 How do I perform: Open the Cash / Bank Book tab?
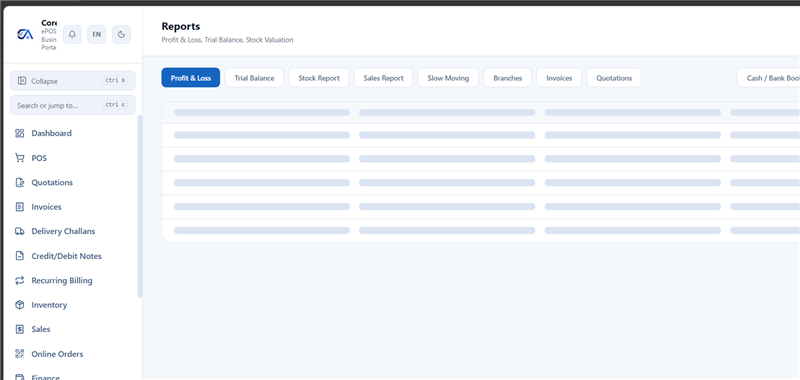[769, 78]
